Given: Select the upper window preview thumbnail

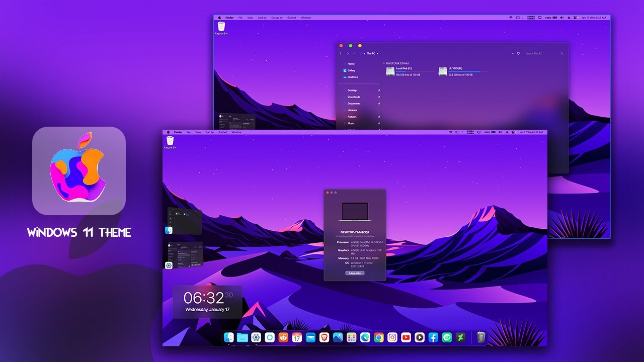Looking at the screenshot, I should tap(184, 222).
